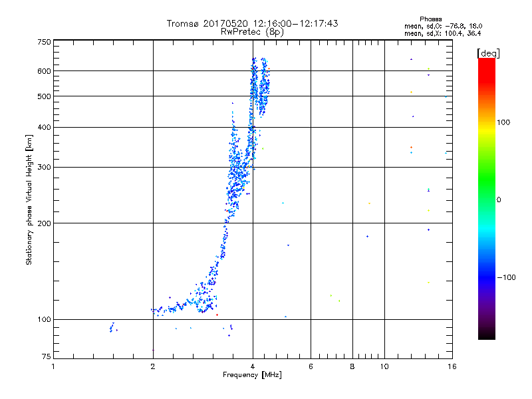The height and width of the screenshot is (399, 532).
Task: Click the y-axis tick label '750'
Action: click(x=44, y=42)
